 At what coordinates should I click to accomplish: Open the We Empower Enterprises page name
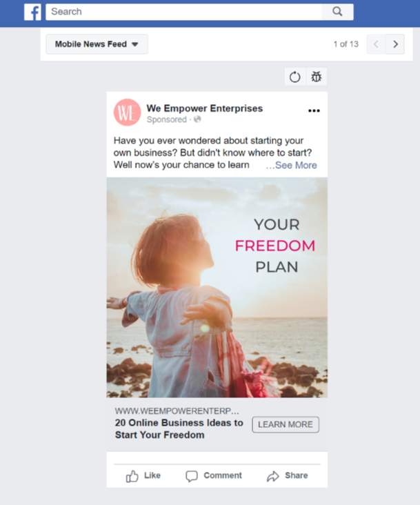tap(205, 108)
